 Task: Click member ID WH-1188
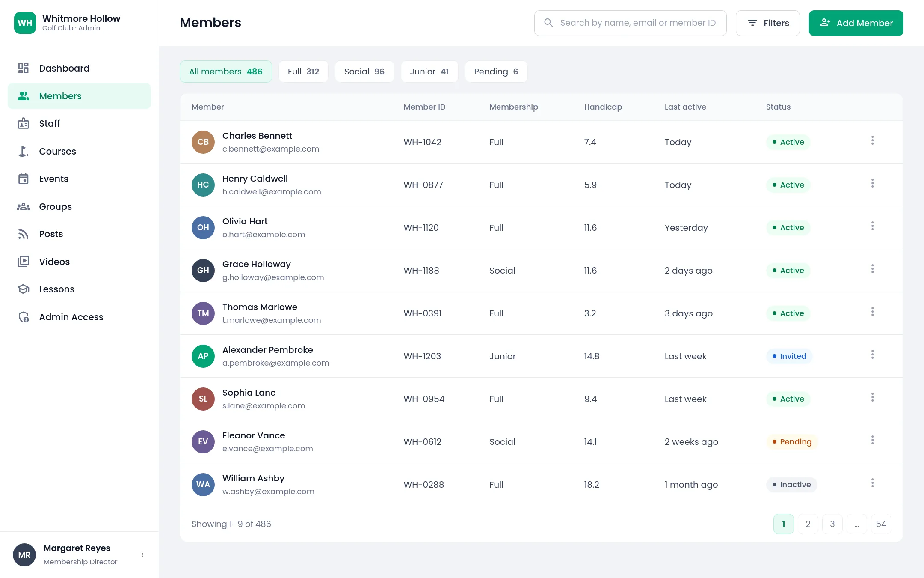point(421,271)
